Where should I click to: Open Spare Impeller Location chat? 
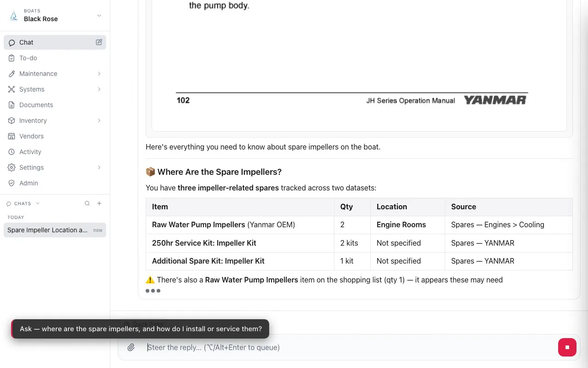[55, 230]
